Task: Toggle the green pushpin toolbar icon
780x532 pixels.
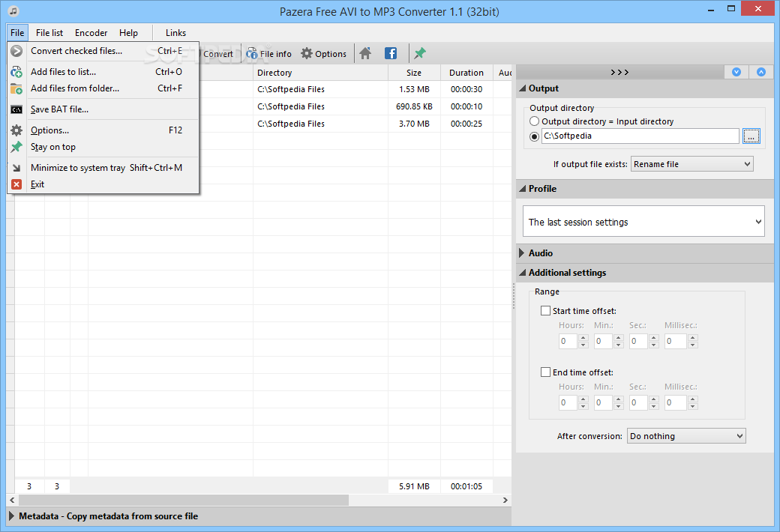Action: [x=420, y=53]
